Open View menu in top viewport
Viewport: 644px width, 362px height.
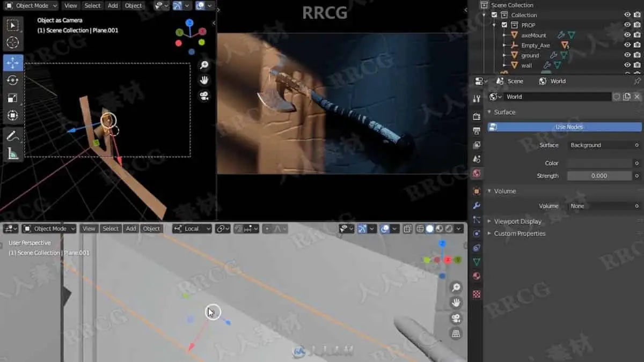pyautogui.click(x=70, y=5)
